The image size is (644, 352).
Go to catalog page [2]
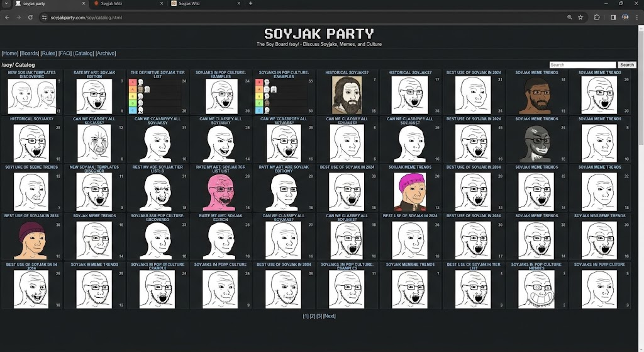pyautogui.click(x=313, y=316)
